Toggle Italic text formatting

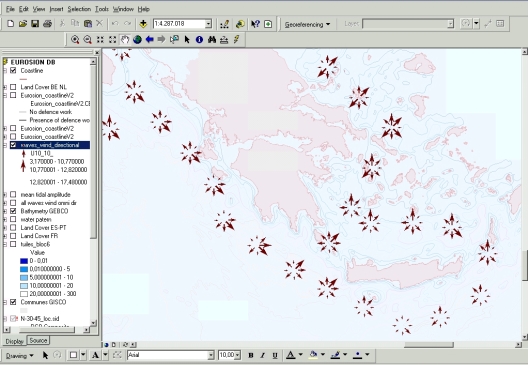pos(263,355)
